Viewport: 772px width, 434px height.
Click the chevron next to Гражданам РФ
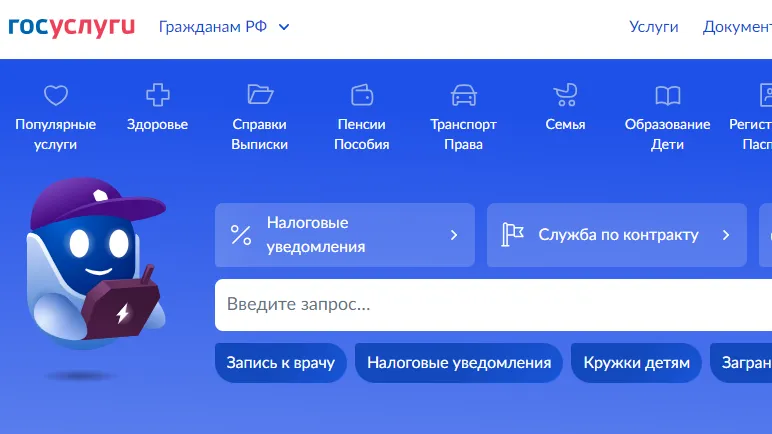click(284, 27)
